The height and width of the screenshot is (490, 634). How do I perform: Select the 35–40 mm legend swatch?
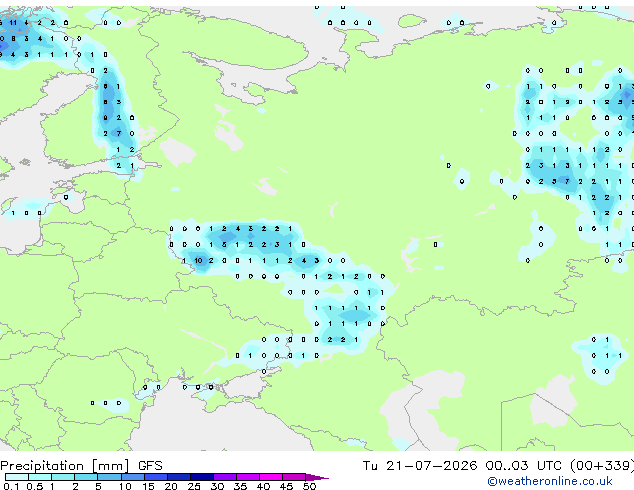pos(248,477)
